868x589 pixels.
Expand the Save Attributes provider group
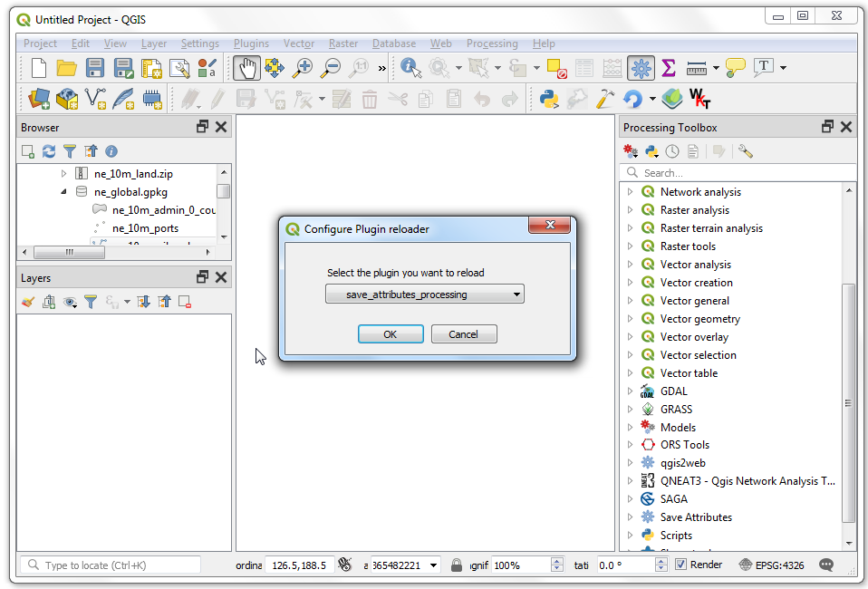630,517
